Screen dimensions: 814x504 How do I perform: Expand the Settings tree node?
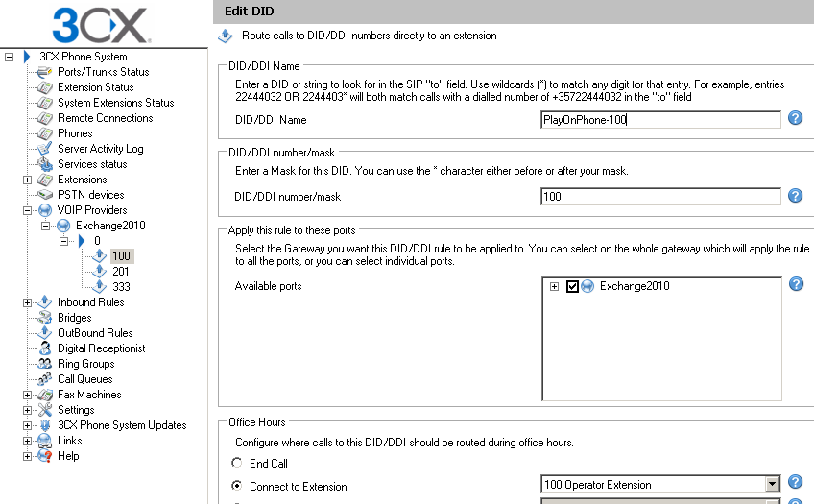click(27, 410)
